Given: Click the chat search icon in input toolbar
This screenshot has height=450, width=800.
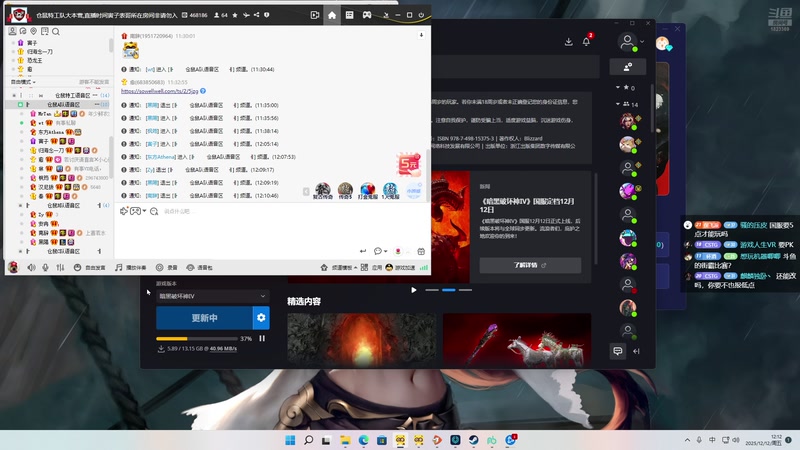Looking at the screenshot, I should pos(154,211).
